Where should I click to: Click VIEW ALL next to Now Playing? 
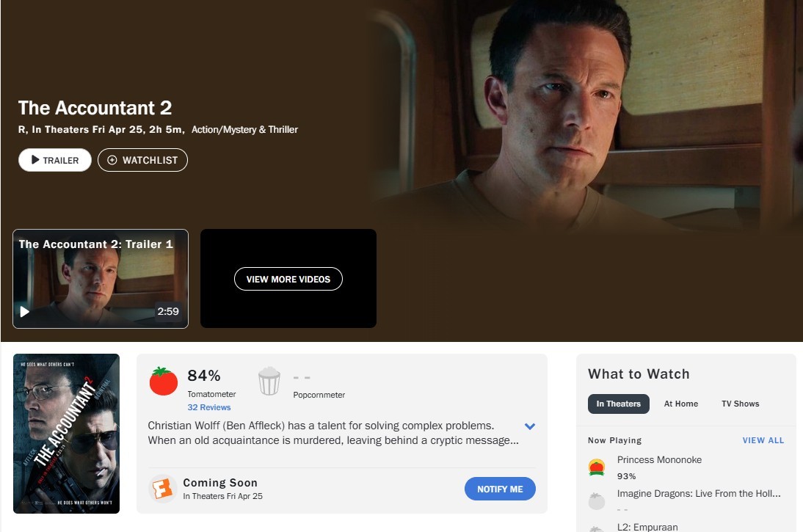(763, 440)
